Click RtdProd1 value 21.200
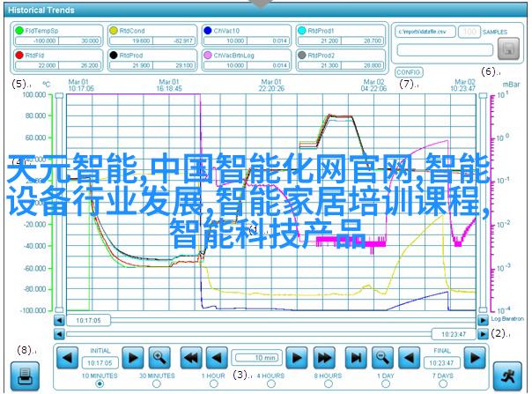This screenshot has width=532, height=394. [320, 41]
